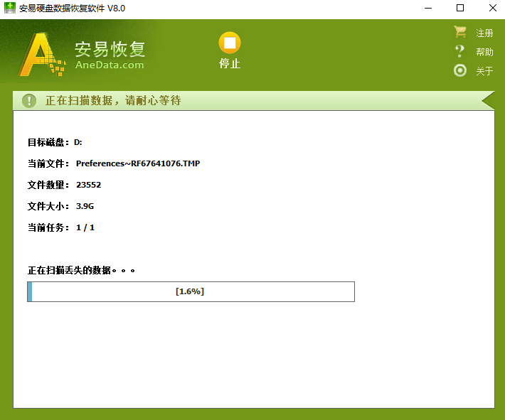Click the current task value 1 / 1
This screenshot has width=505, height=420.
coord(85,227)
